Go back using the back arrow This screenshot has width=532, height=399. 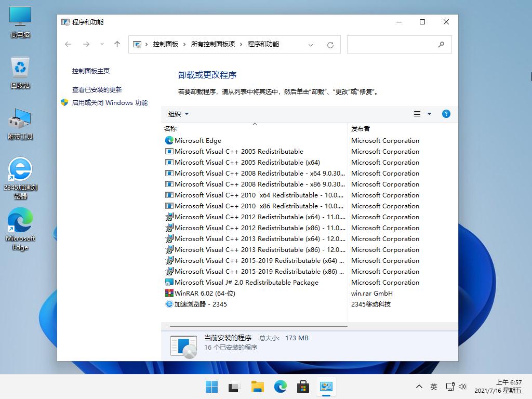(x=68, y=44)
